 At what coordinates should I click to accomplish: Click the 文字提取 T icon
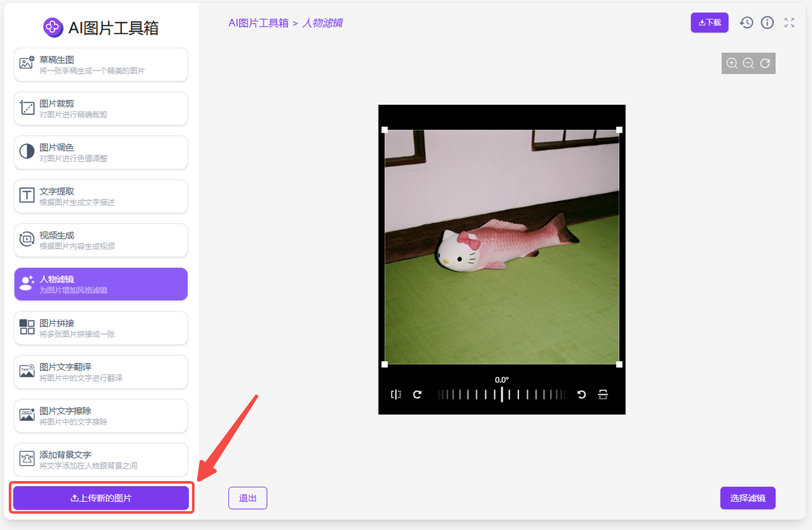[x=27, y=195]
